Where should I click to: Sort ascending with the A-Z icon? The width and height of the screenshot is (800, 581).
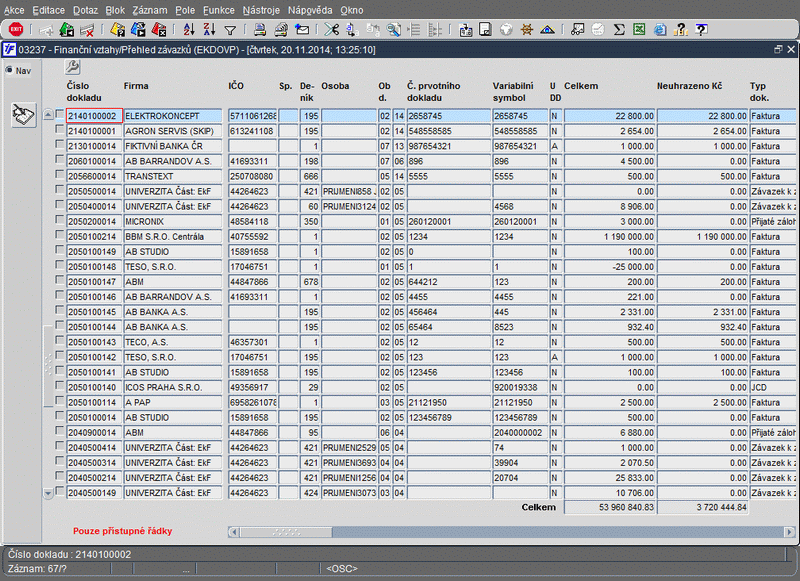(189, 30)
